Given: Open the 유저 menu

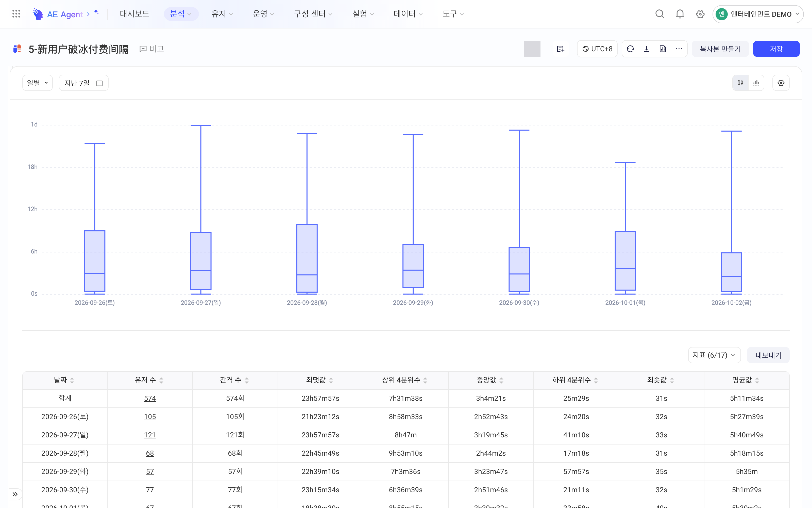Looking at the screenshot, I should (x=222, y=14).
